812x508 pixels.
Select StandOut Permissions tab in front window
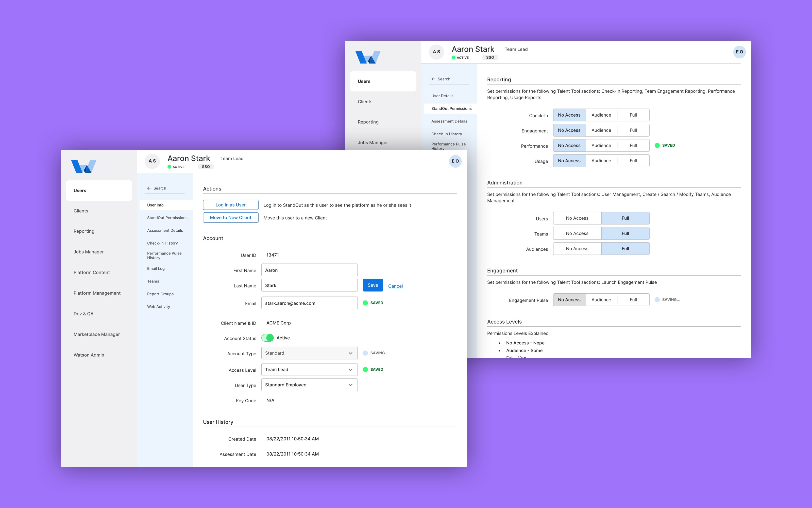(x=167, y=218)
